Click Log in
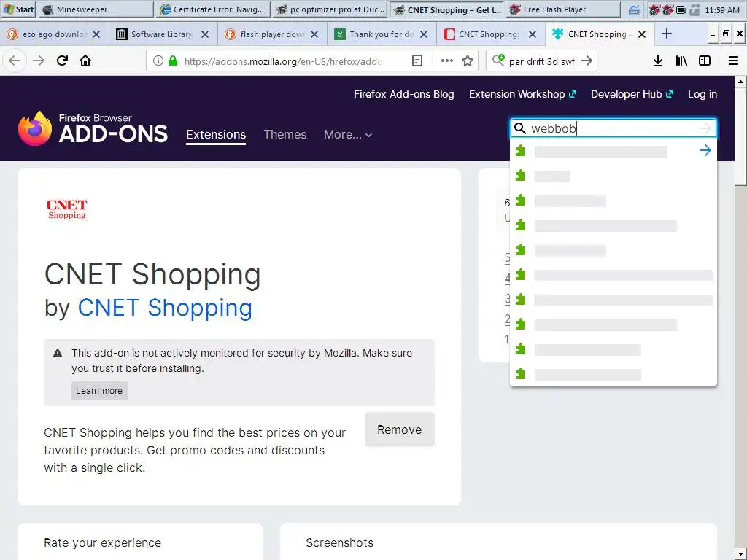The width and height of the screenshot is (747, 560). tap(703, 94)
